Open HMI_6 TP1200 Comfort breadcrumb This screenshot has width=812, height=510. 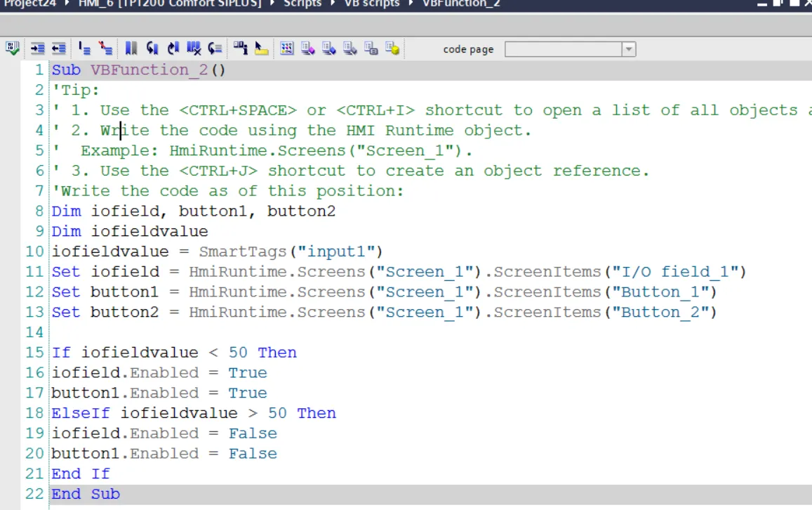click(x=170, y=4)
